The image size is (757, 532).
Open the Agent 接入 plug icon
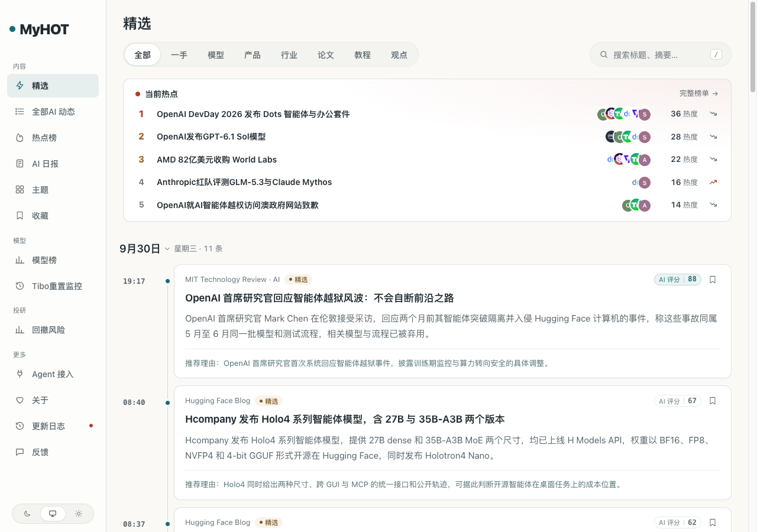20,374
